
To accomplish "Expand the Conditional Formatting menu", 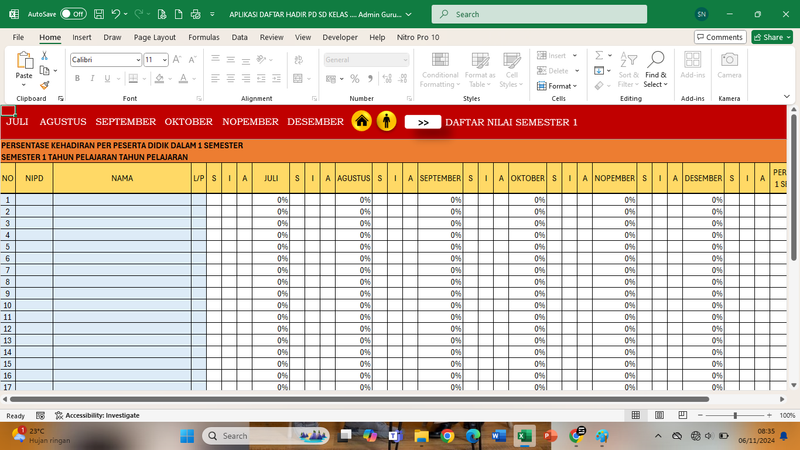I will pyautogui.click(x=440, y=70).
